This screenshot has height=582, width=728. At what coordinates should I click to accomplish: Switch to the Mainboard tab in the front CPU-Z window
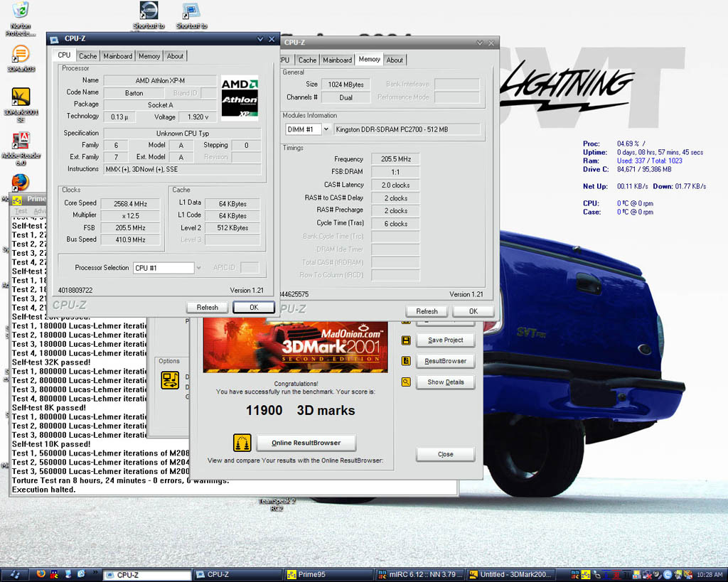tap(118, 56)
